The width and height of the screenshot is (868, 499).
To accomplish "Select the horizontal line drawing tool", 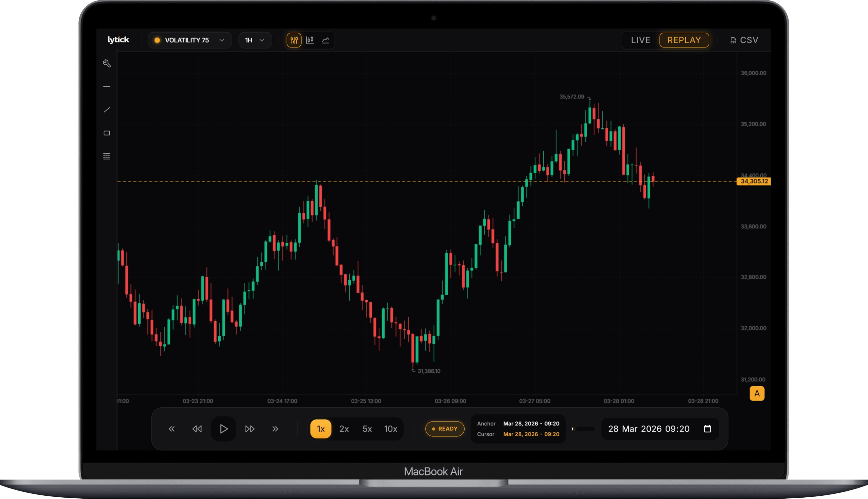I will [107, 87].
